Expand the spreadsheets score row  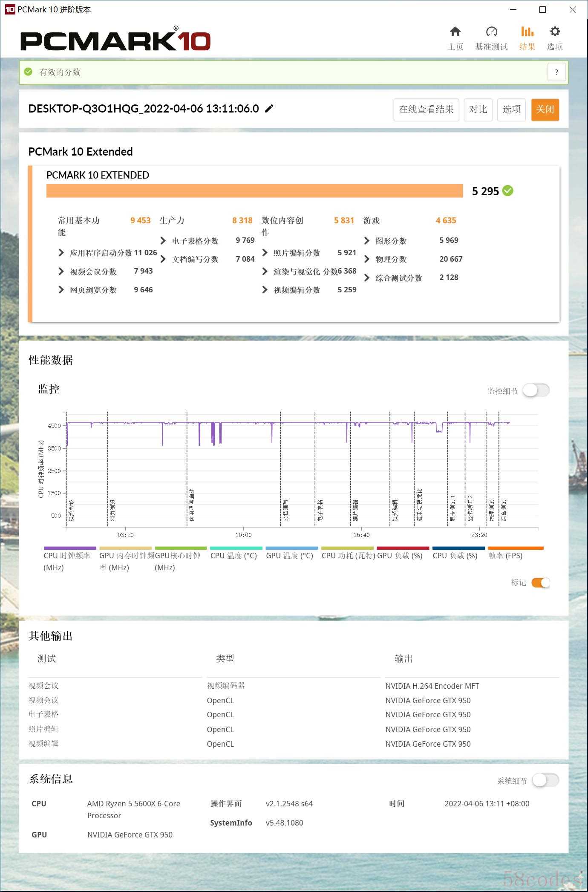pyautogui.click(x=208, y=241)
